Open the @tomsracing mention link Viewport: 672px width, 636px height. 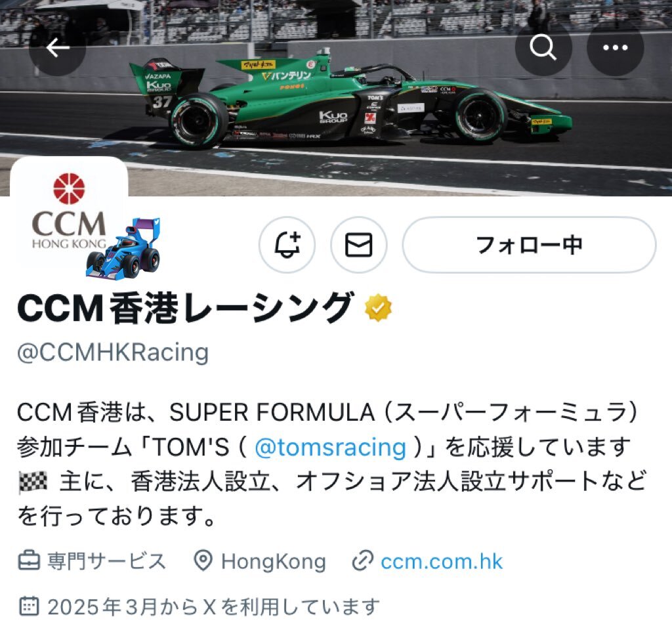tap(330, 447)
